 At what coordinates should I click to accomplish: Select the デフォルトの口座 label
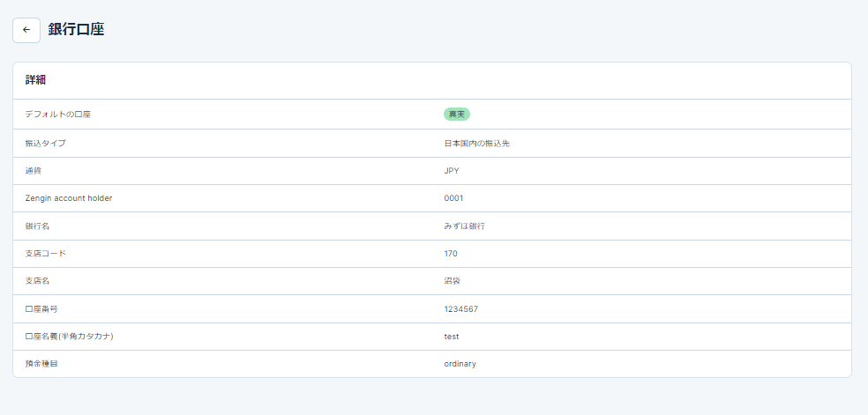(x=58, y=115)
